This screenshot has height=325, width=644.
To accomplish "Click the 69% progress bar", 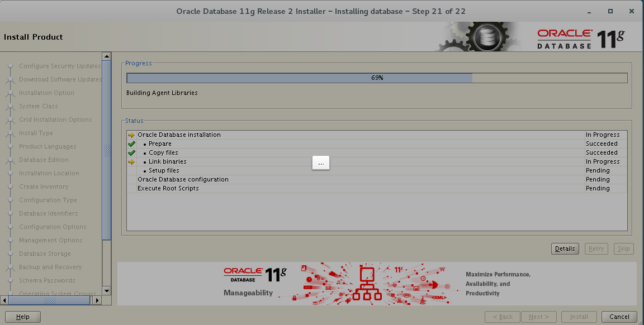I will pos(377,78).
